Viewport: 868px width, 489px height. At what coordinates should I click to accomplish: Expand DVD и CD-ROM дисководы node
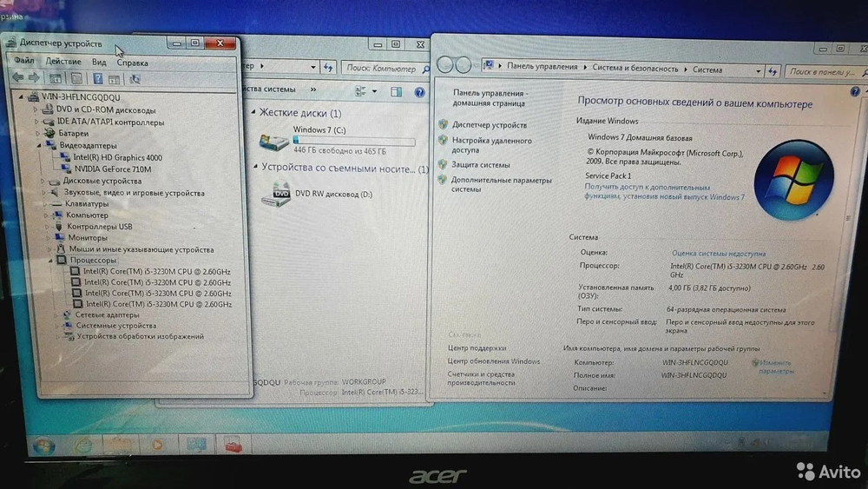36,109
